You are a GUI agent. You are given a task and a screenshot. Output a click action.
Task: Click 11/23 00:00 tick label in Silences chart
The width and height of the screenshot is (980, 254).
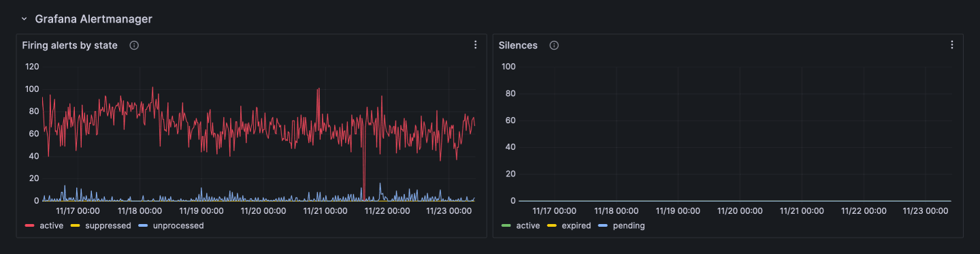pyautogui.click(x=926, y=211)
